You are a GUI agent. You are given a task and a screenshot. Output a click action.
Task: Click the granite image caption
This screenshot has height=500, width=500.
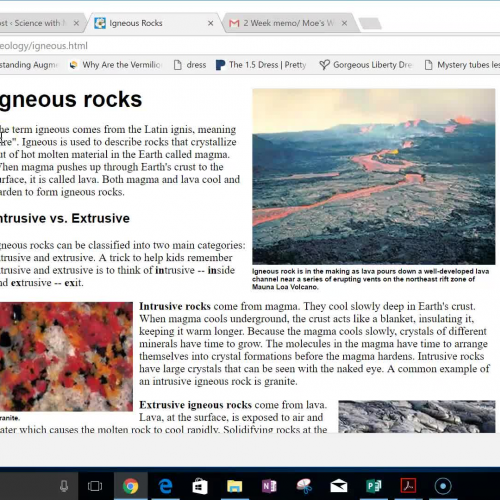(x=10, y=418)
